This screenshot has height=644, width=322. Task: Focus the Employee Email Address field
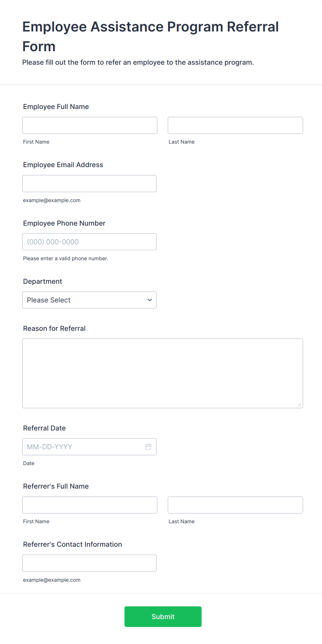pyautogui.click(x=89, y=183)
